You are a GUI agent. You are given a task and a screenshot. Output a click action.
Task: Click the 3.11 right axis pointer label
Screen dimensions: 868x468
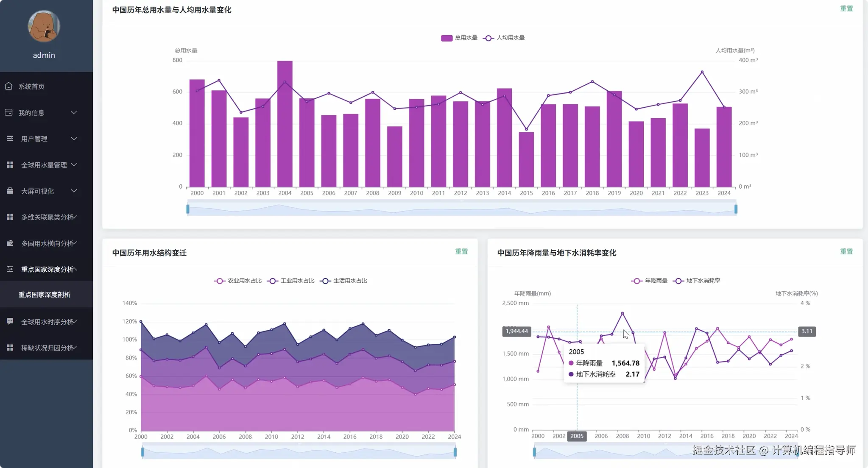[807, 331]
